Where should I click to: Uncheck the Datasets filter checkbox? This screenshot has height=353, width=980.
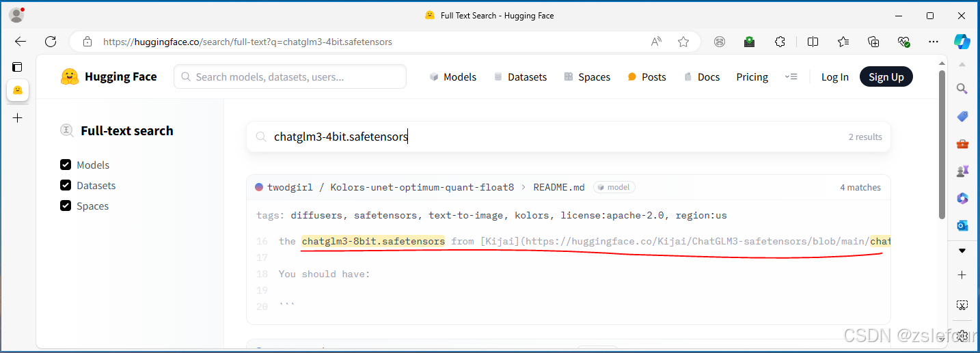point(66,185)
